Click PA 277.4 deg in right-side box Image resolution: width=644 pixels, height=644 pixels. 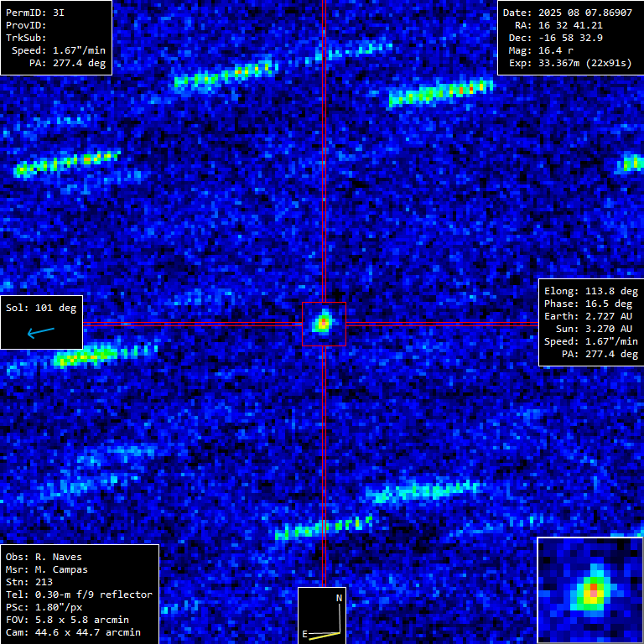coord(600,354)
